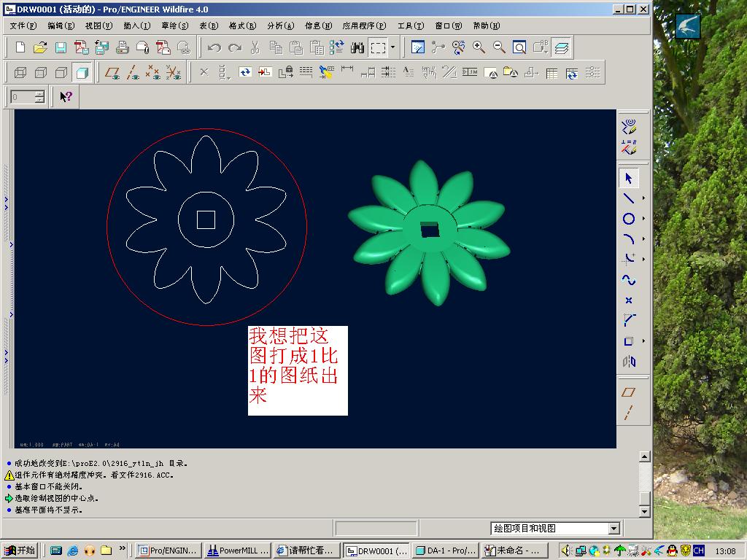Select the green shaded flower model view
747x560 pixels.
429,233
